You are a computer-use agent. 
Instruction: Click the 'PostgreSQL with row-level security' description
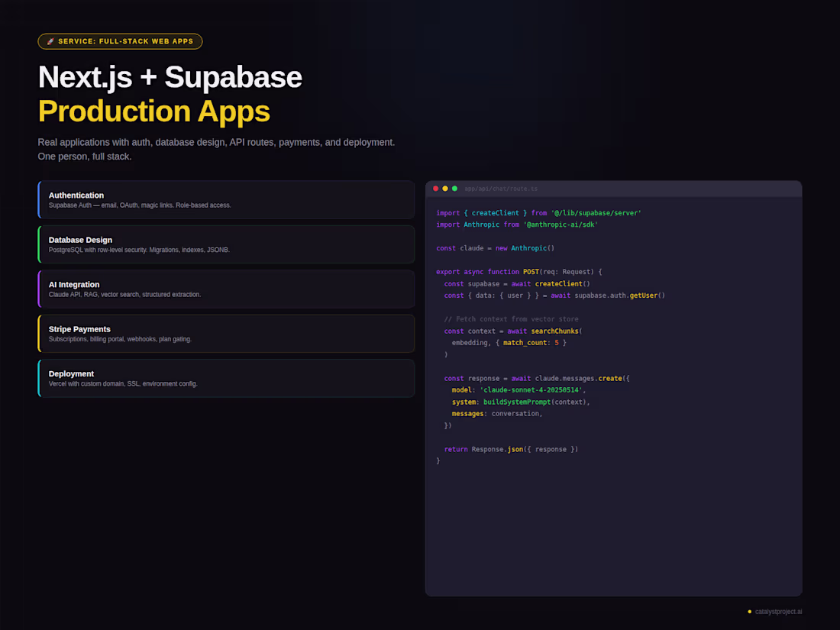coord(139,250)
